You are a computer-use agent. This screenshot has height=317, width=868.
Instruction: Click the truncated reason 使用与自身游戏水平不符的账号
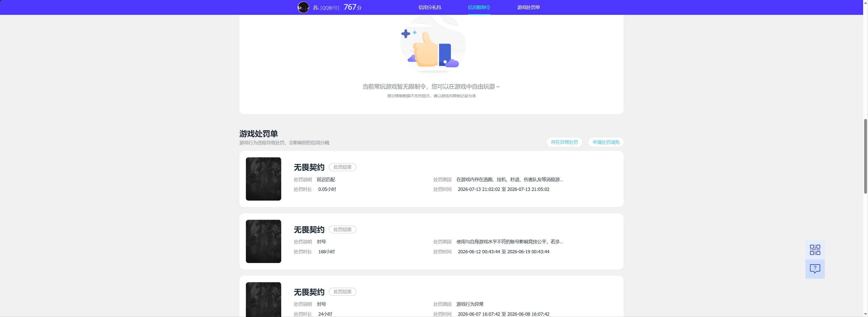[509, 242]
